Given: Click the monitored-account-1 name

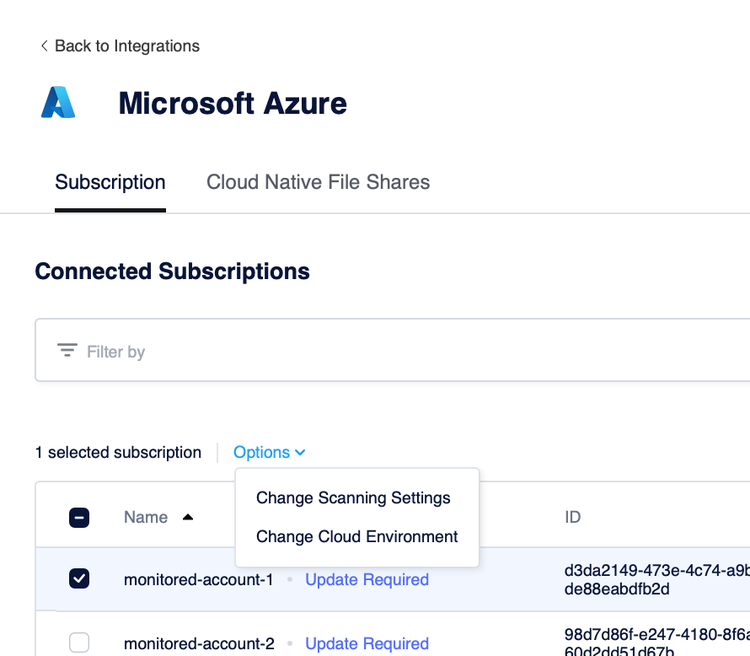Looking at the screenshot, I should pyautogui.click(x=199, y=579).
